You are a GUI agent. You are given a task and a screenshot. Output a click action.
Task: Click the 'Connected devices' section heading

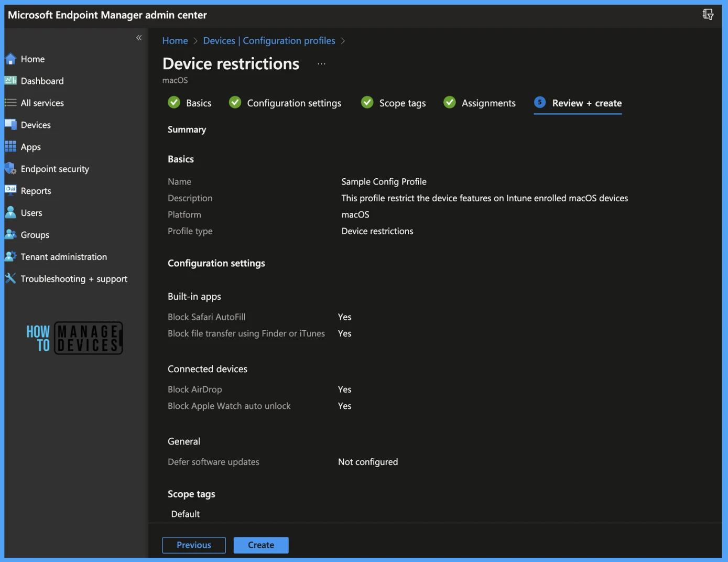[208, 369]
